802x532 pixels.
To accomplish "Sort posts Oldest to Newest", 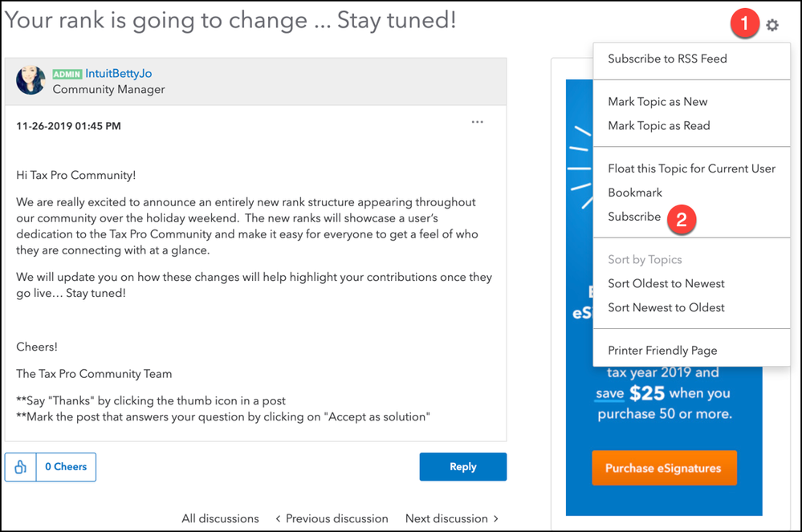I will [x=666, y=283].
